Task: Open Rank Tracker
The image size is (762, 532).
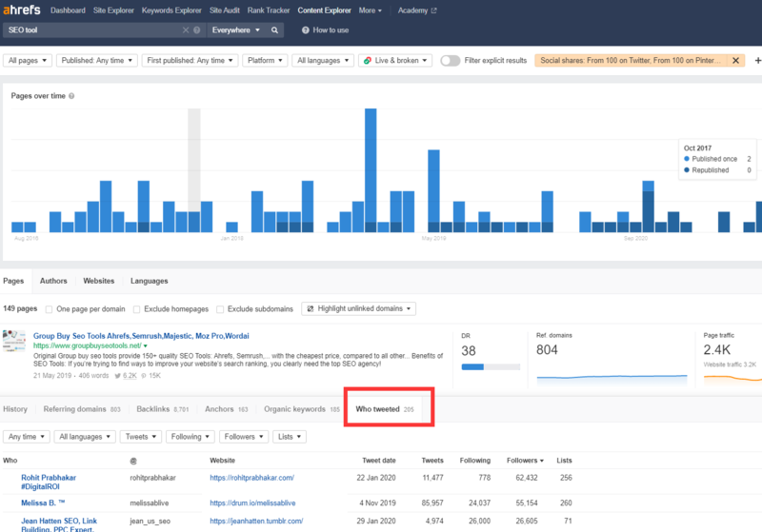Action: pyautogui.click(x=269, y=10)
